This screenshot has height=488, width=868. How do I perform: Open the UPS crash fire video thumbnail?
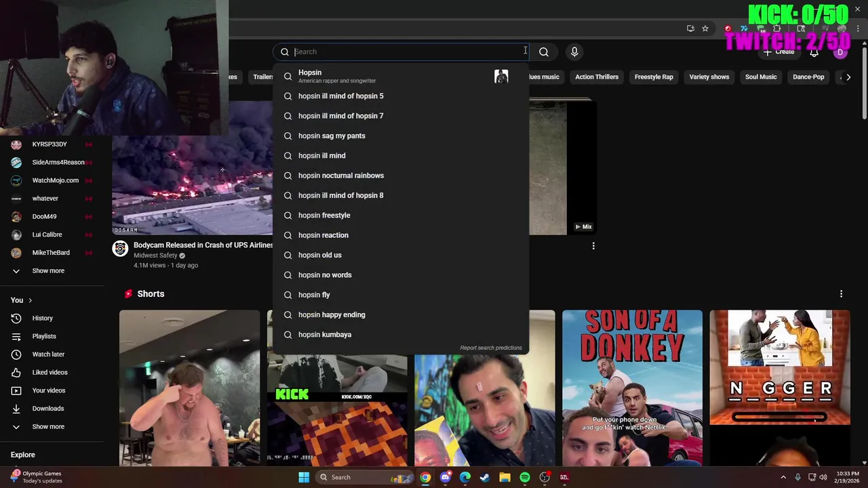point(193,167)
